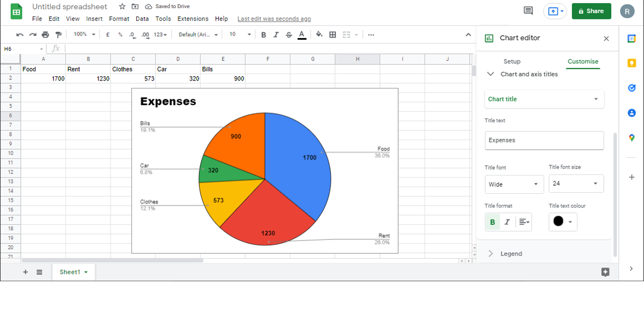Open the all sheets list
Image resolution: width=644 pixels, height=322 pixels.
(x=39, y=272)
